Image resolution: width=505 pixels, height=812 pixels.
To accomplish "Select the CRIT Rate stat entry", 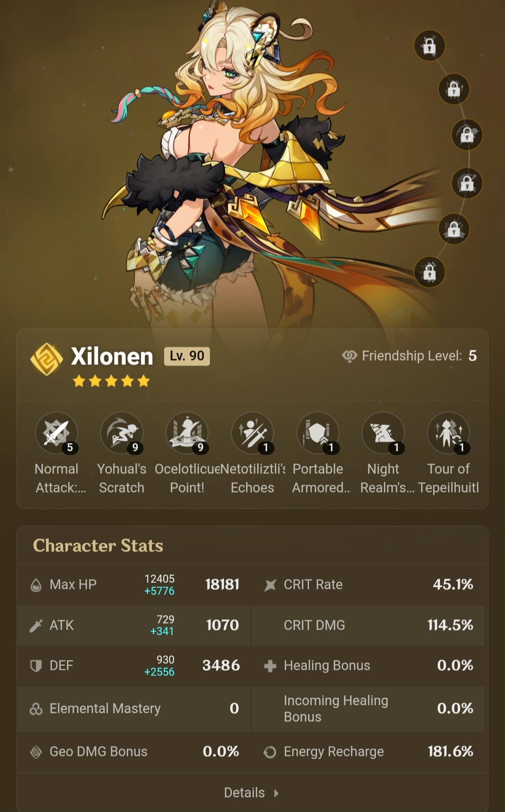I will 368,585.
